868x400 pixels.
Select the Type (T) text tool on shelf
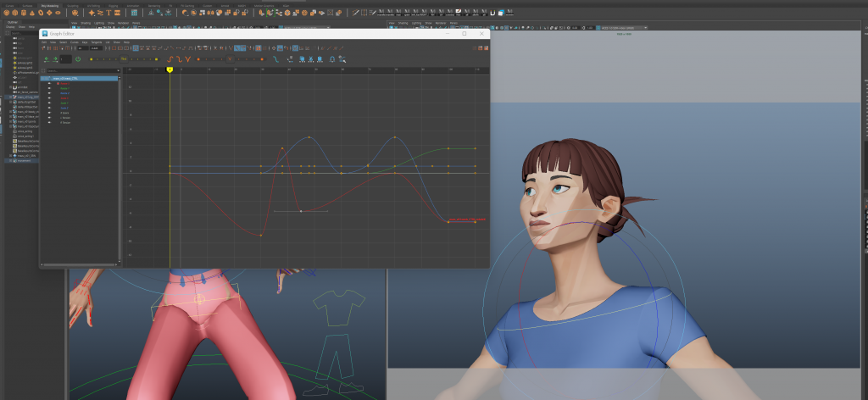108,13
